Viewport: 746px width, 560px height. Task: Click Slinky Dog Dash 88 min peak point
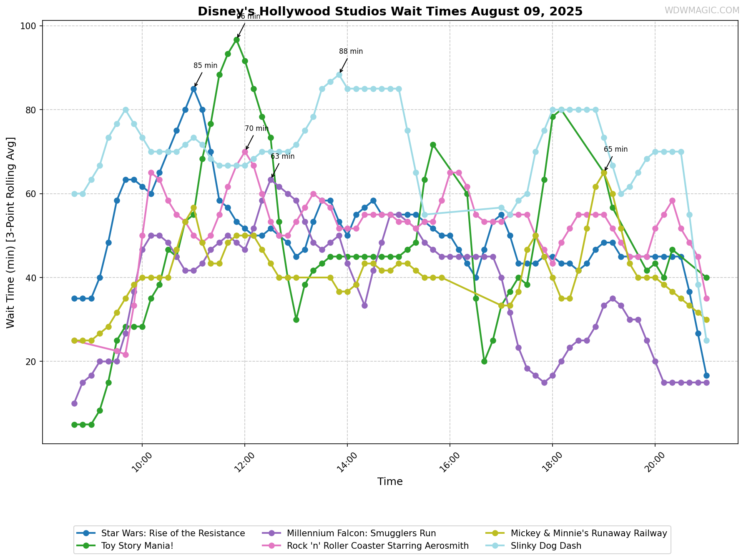[339, 75]
